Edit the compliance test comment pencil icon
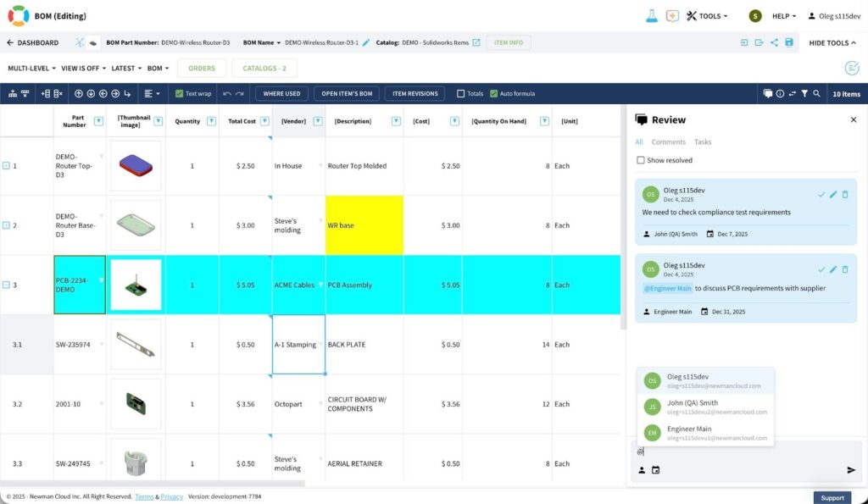868x504 pixels. 833,195
